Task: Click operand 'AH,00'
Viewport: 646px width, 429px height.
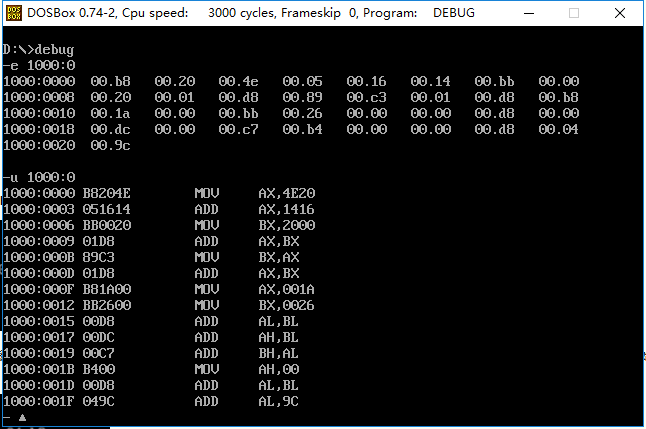Action: (x=279, y=370)
